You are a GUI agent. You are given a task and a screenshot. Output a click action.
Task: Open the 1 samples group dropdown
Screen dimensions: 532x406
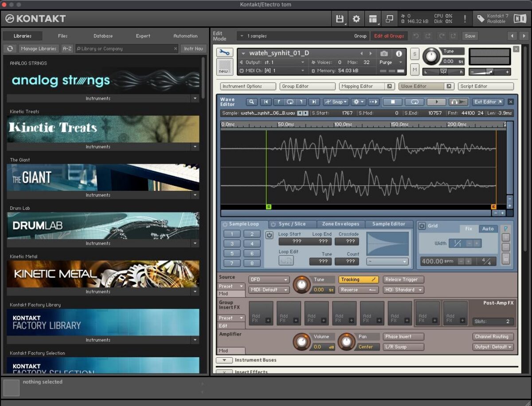coord(303,36)
